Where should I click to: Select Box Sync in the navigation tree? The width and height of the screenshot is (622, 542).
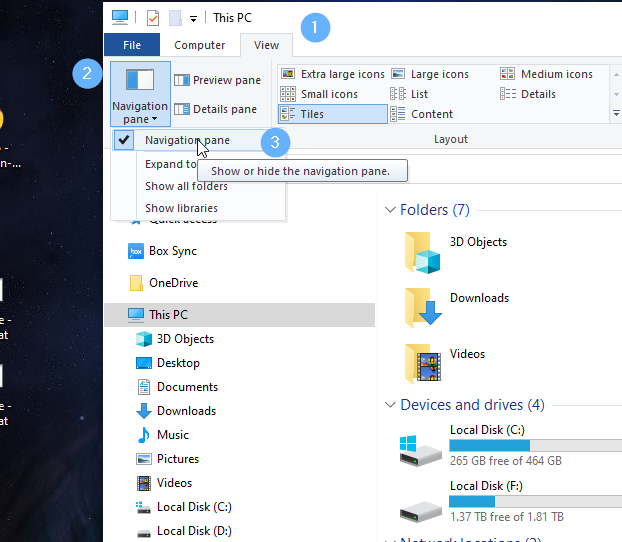(x=162, y=251)
